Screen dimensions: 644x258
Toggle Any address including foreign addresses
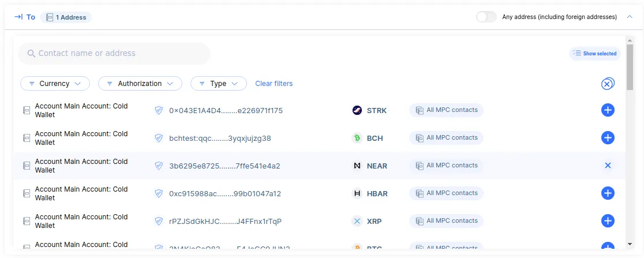coord(486,17)
